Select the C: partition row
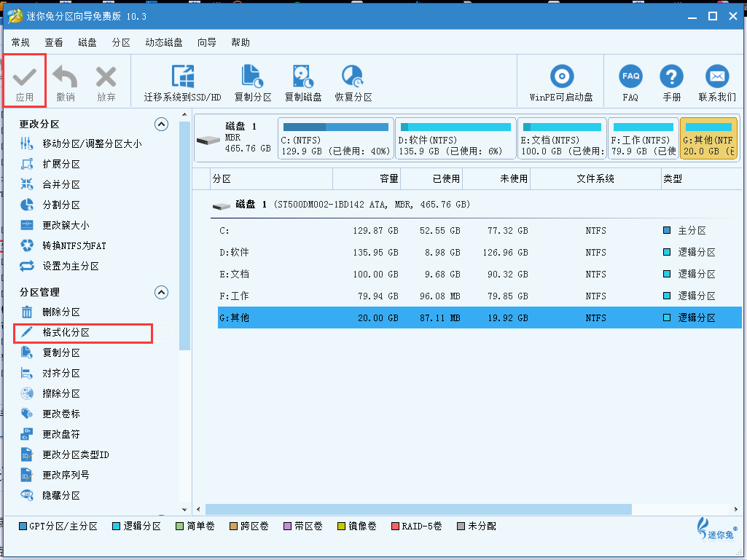Image resolution: width=747 pixels, height=560 pixels. pyautogui.click(x=480, y=230)
